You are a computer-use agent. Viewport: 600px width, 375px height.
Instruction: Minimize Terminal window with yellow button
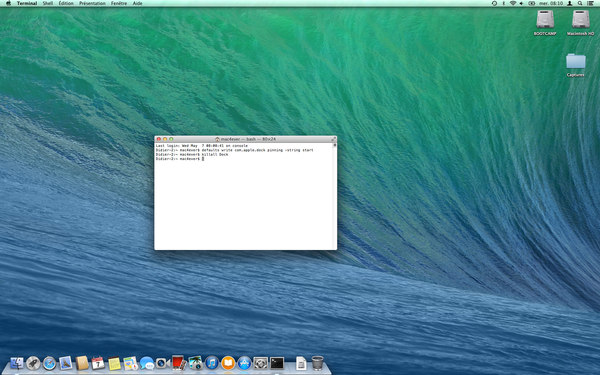pyautogui.click(x=165, y=139)
